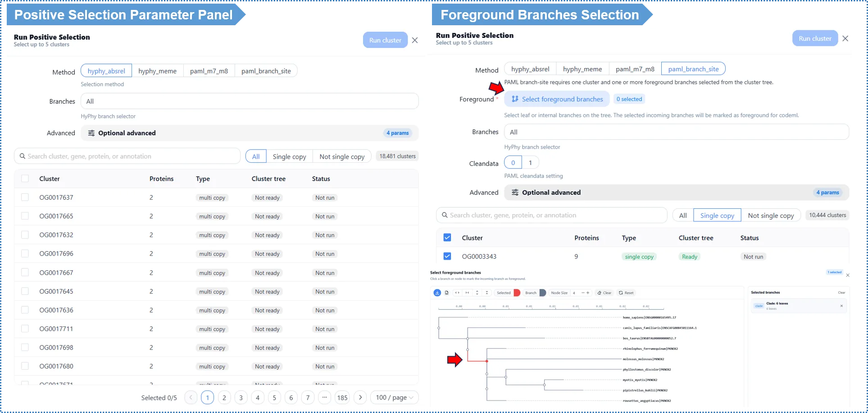Tick the OG0017711 cluster checkbox
Viewport: 868px width, 413px height.
(25, 329)
